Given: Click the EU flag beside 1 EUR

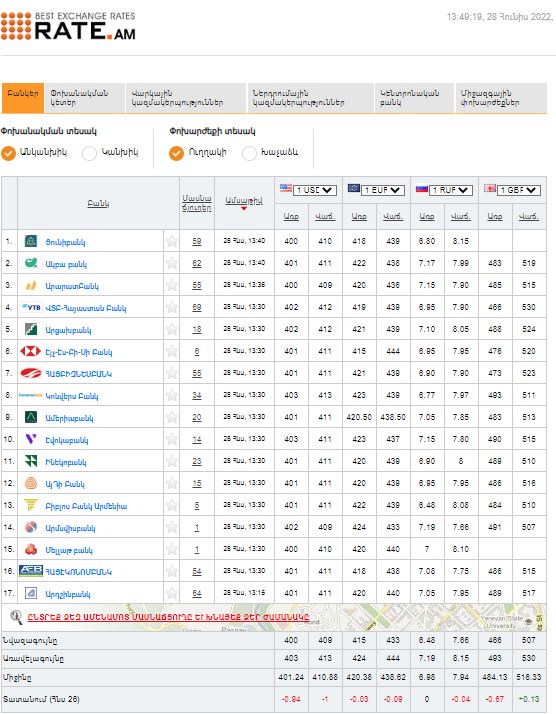Looking at the screenshot, I should tap(354, 188).
